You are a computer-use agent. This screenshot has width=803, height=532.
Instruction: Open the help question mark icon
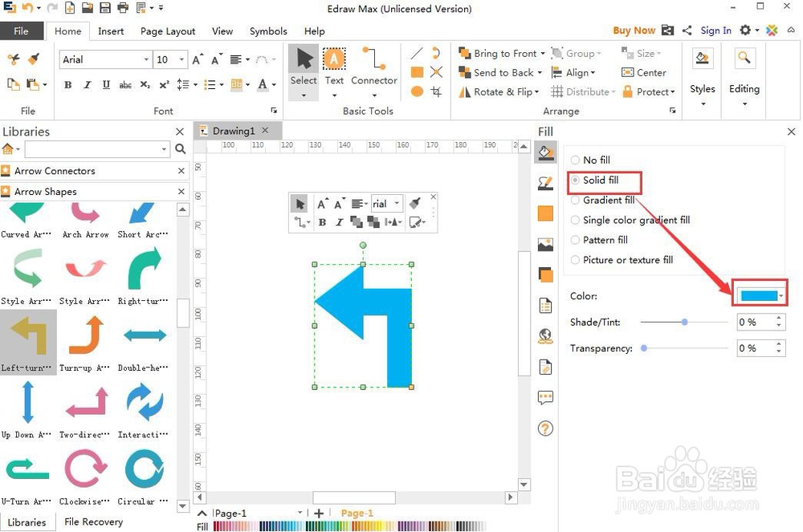[x=545, y=428]
